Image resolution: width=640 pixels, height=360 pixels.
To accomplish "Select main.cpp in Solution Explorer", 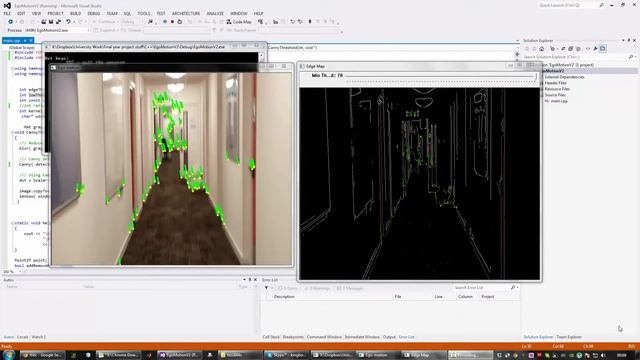I will click(x=558, y=101).
